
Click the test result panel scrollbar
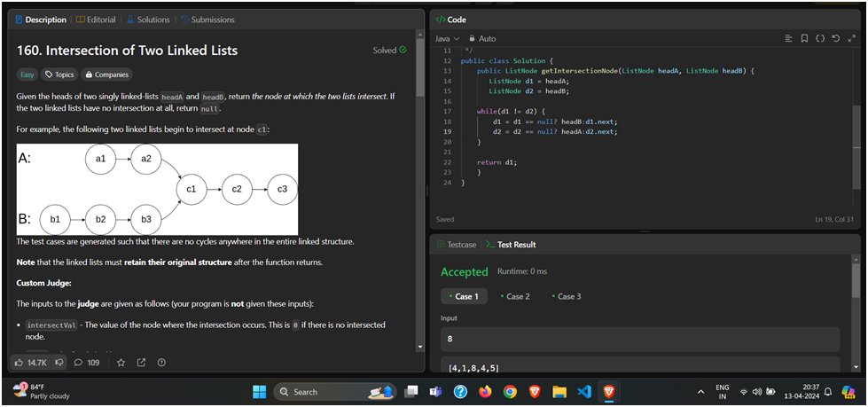click(856, 282)
